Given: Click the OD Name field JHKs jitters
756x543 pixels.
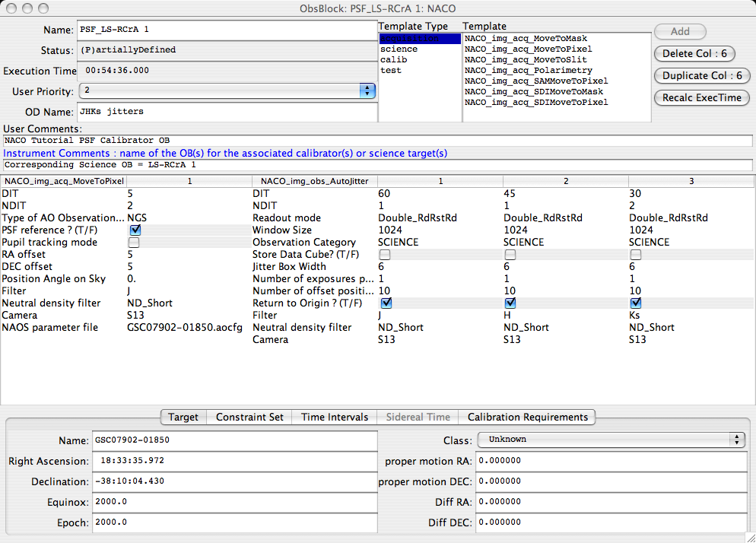Looking at the screenshot, I should (x=227, y=112).
